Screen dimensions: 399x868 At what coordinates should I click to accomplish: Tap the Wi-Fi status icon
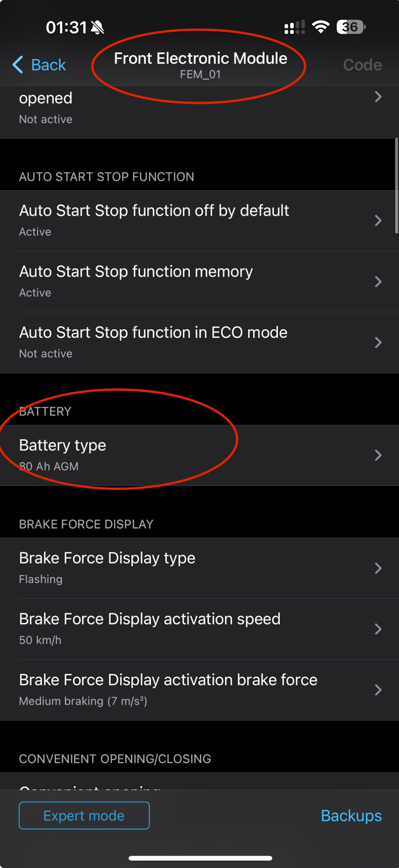[321, 27]
